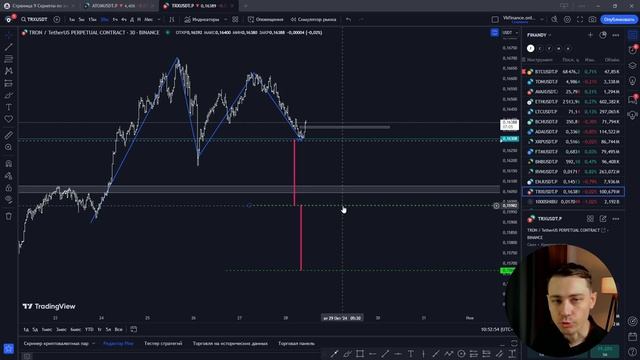Screen dimensions: 640x360
Task: Open the Pine Editor tab
Action: [118, 344]
